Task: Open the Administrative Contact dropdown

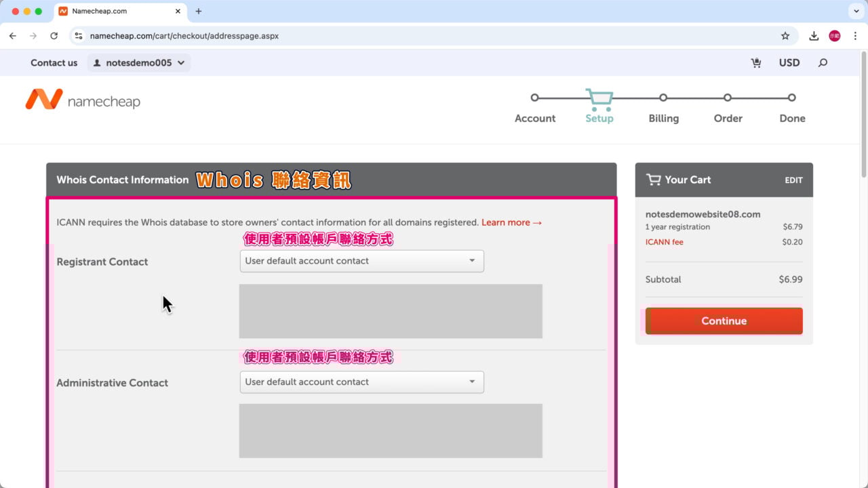Action: pos(361,382)
